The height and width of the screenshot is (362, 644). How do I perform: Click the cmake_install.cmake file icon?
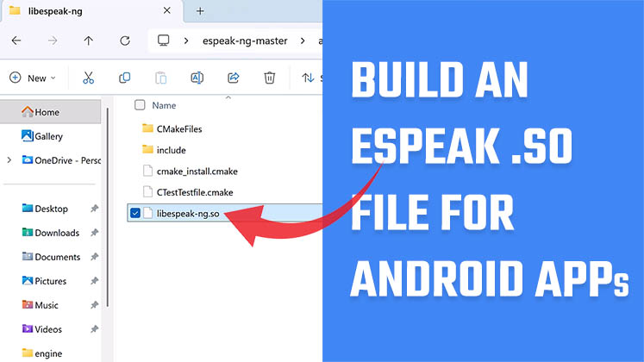(148, 171)
